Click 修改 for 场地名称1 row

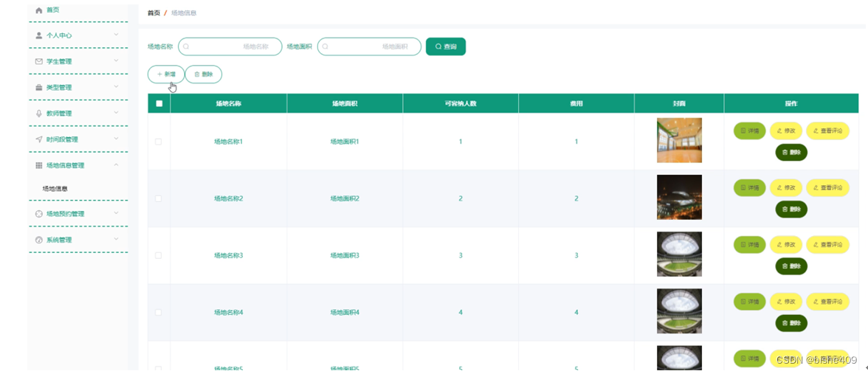pyautogui.click(x=786, y=131)
